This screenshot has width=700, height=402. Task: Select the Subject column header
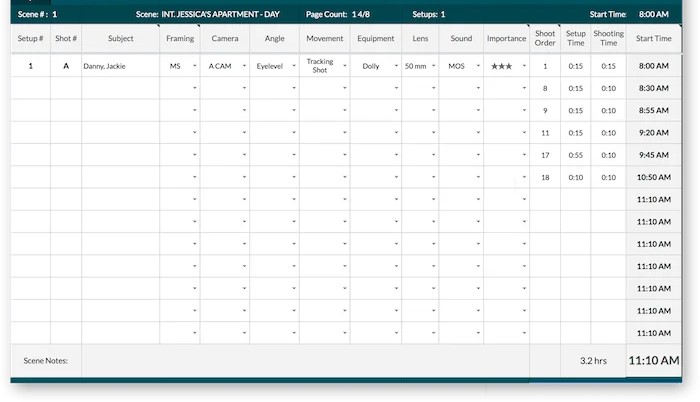click(x=121, y=38)
